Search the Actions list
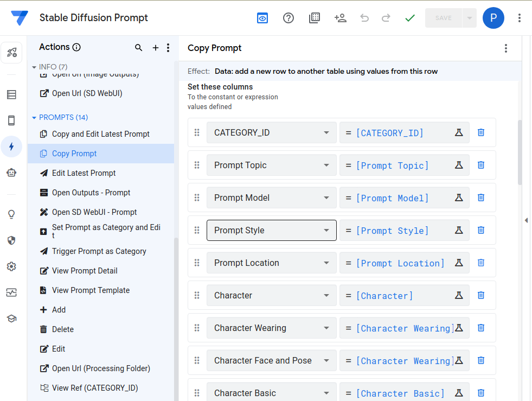Image resolution: width=532 pixels, height=401 pixels. pos(138,48)
